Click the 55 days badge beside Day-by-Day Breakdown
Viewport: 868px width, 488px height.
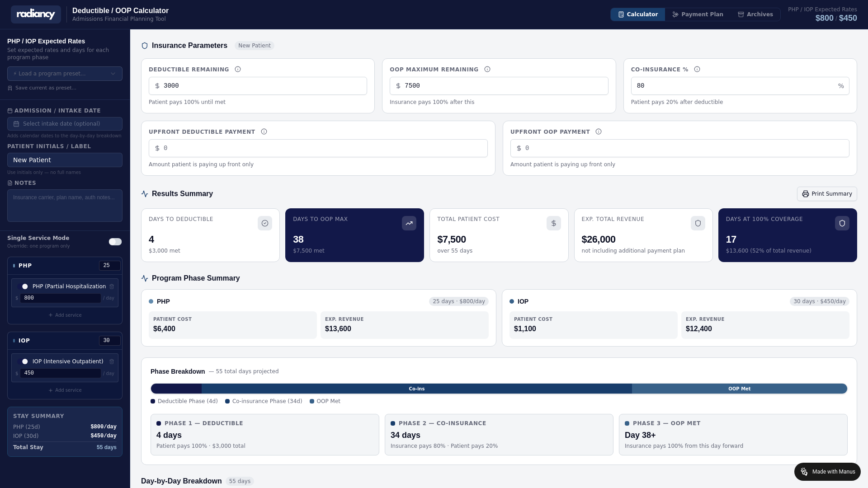(x=240, y=481)
